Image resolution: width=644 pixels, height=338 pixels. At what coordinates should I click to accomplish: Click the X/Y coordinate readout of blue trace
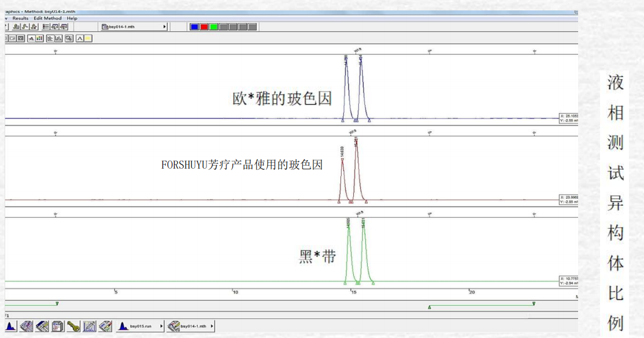pyautogui.click(x=568, y=118)
